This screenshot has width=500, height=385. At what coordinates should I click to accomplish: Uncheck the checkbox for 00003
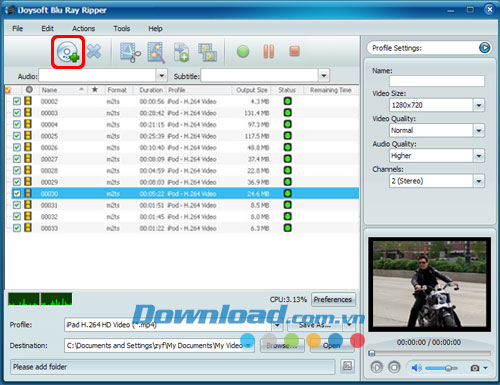[17, 113]
